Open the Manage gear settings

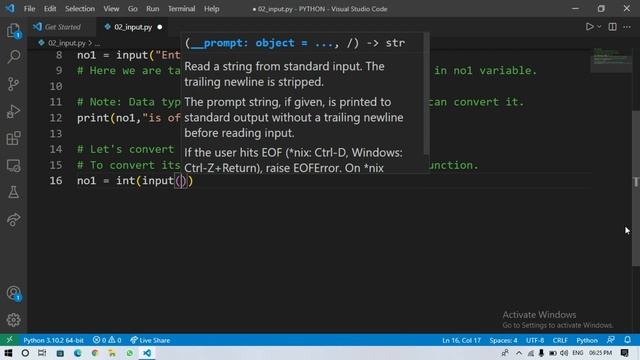[13, 320]
